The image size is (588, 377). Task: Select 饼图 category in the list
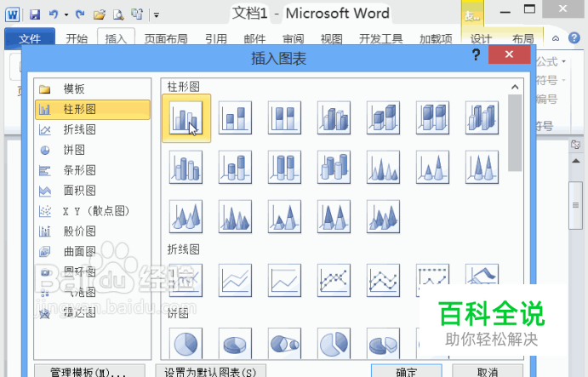(x=93, y=150)
